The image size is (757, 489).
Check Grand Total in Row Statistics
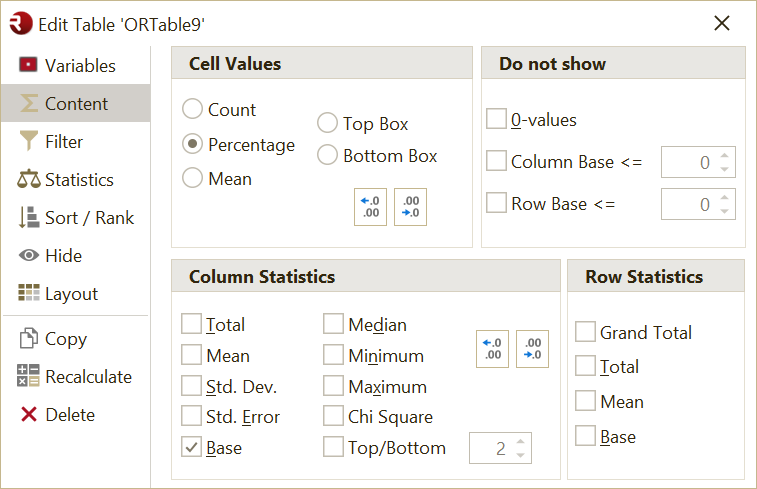pyautogui.click(x=586, y=333)
